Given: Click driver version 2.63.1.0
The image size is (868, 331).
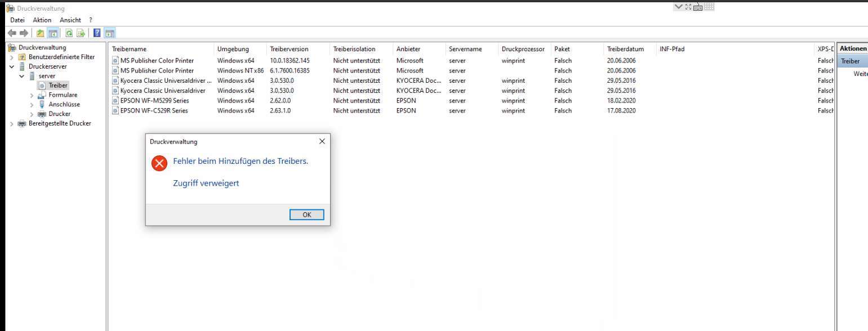Looking at the screenshot, I should (281, 111).
